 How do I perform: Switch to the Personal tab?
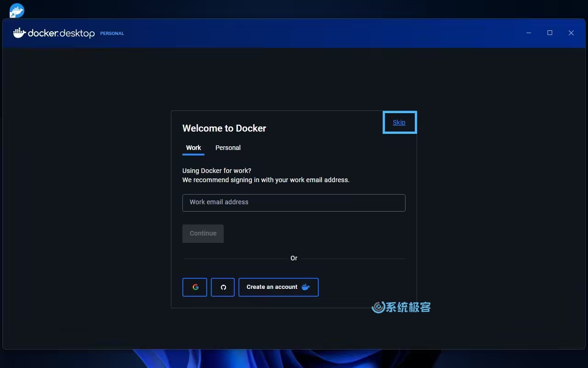228,148
